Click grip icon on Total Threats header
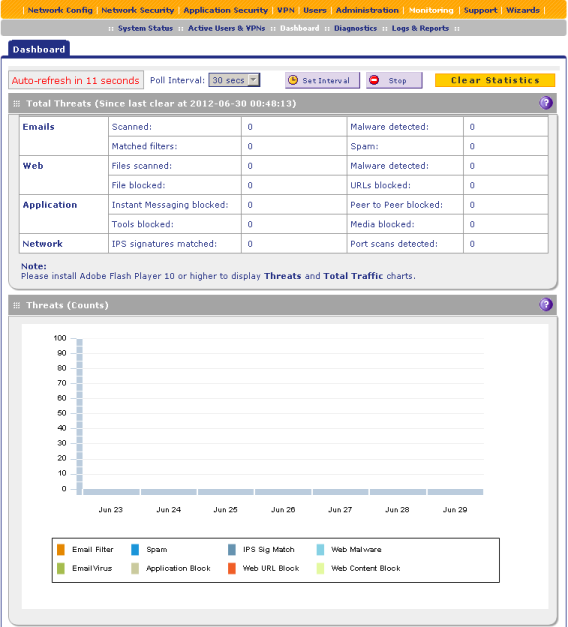This screenshot has width=568, height=627. (16, 104)
